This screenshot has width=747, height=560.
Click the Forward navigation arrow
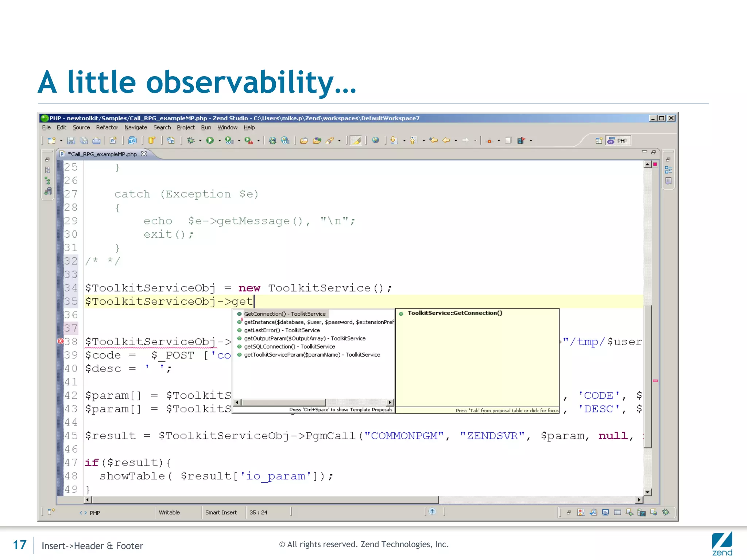[x=466, y=140]
